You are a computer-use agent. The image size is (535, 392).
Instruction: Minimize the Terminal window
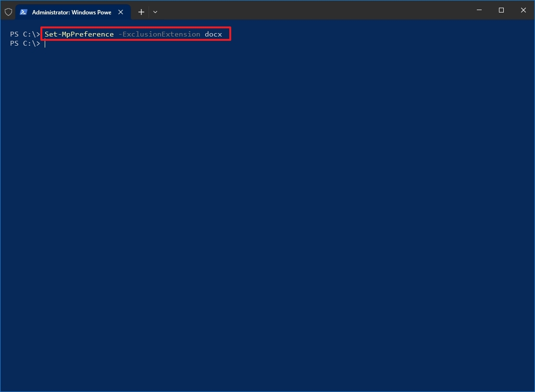pos(479,10)
